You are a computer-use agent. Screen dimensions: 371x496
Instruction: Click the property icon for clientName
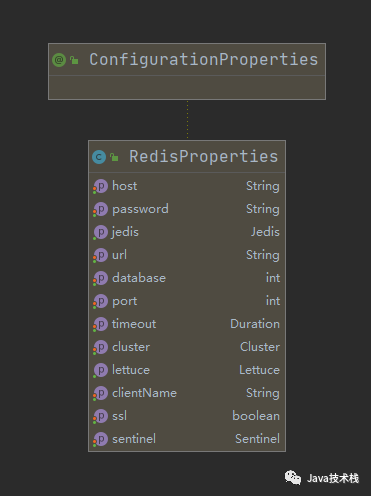coord(100,393)
